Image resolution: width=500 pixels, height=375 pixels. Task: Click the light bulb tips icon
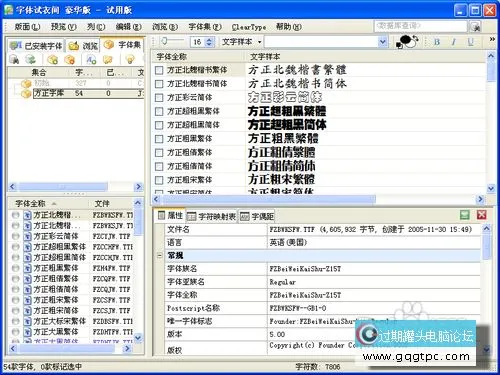click(130, 60)
